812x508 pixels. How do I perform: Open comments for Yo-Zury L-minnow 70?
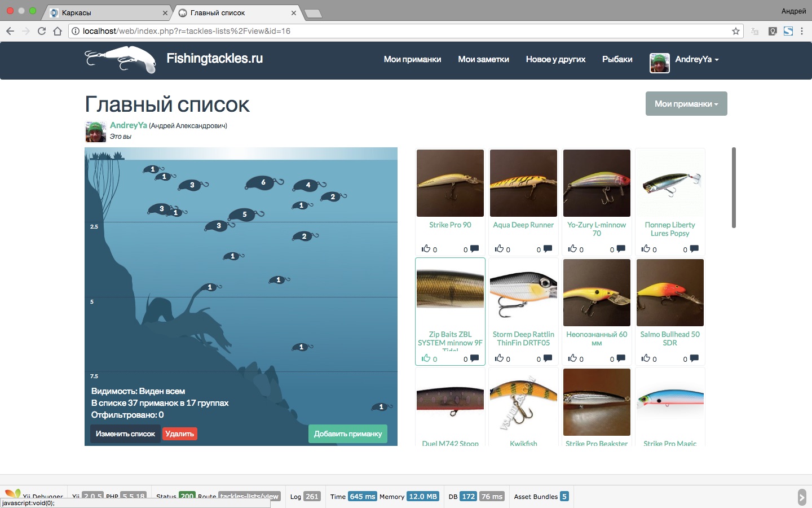coord(621,249)
